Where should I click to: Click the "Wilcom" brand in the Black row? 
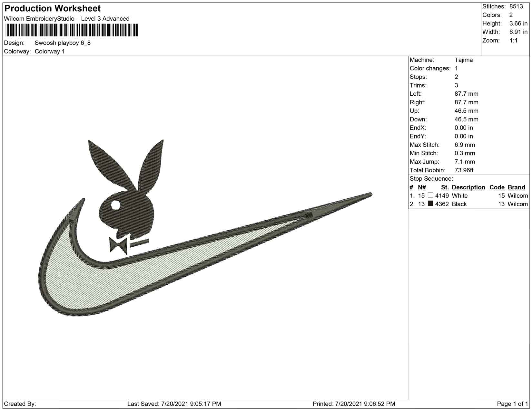[x=518, y=204]
